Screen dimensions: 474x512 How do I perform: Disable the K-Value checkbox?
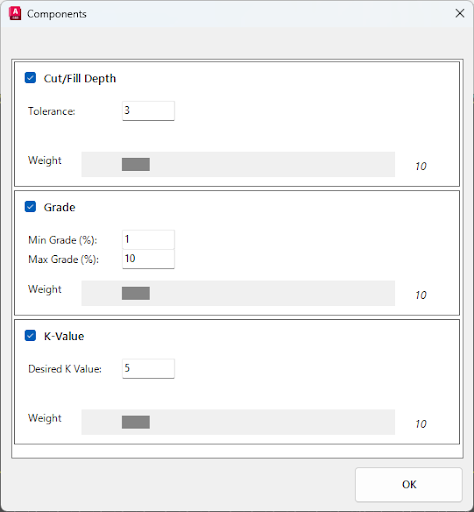30,336
